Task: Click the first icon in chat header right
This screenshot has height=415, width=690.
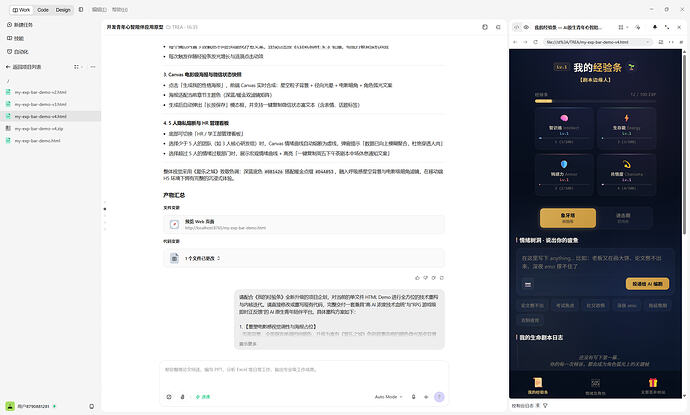Action: [485, 27]
